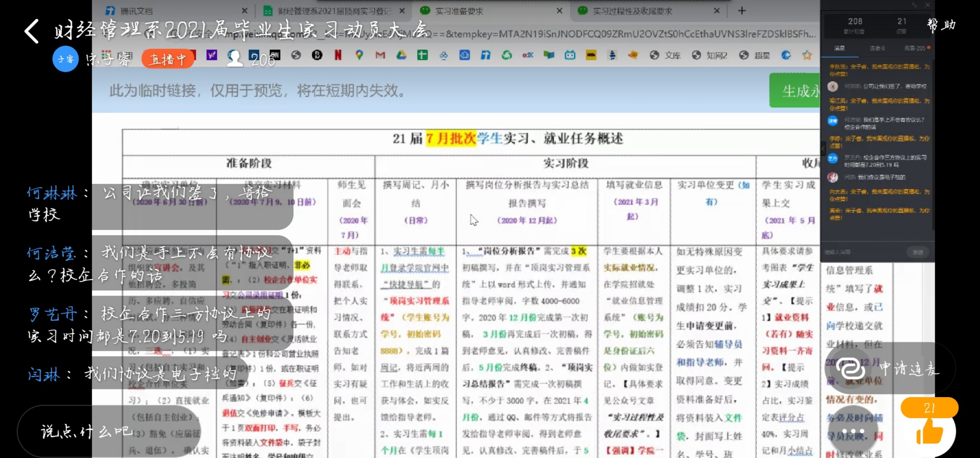Open the three-dots more options button
Screen dimensions: 980x458
[853, 431]
